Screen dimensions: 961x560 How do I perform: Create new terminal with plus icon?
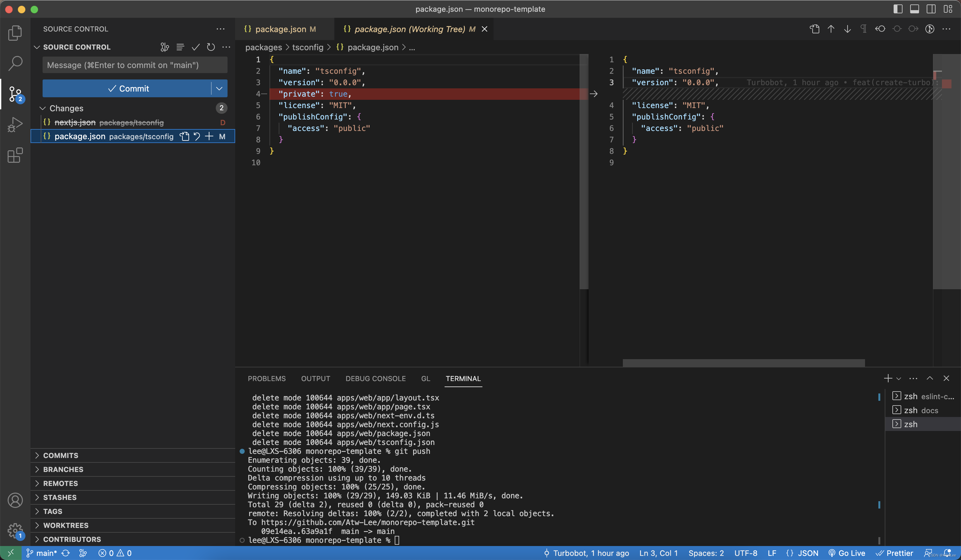click(x=888, y=378)
